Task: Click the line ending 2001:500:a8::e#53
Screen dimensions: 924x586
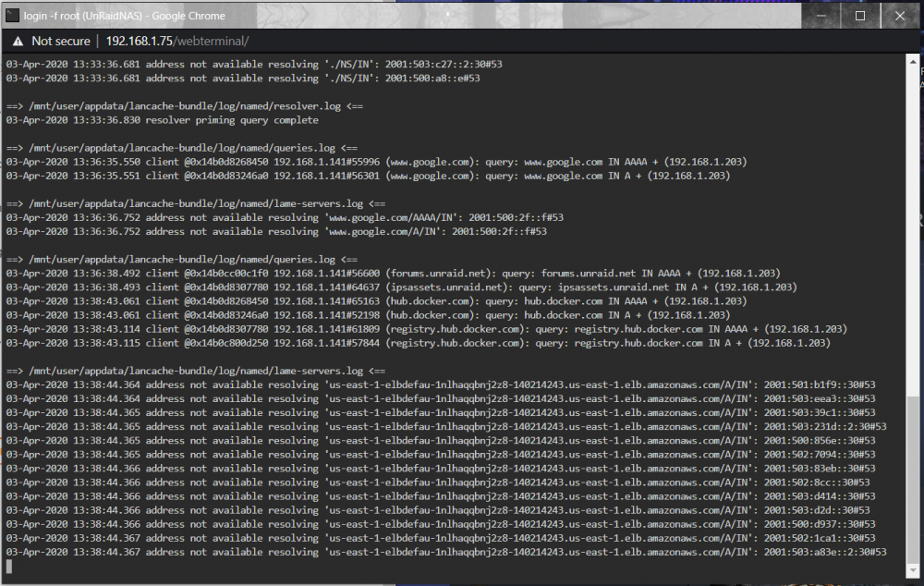Action: point(243,79)
